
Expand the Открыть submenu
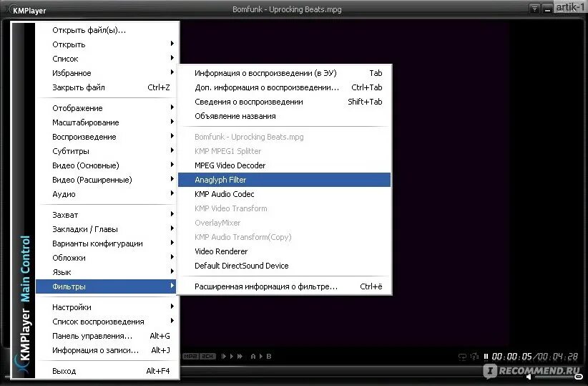pos(107,44)
